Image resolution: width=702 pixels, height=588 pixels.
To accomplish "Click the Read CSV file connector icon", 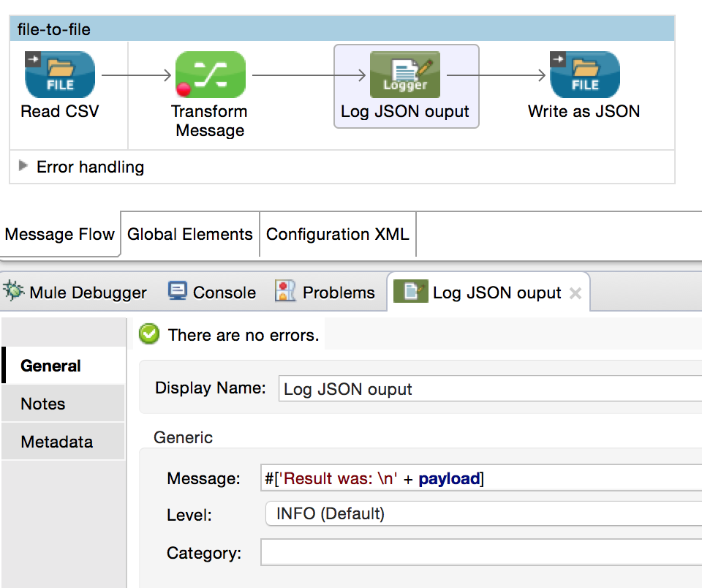I will [x=60, y=75].
